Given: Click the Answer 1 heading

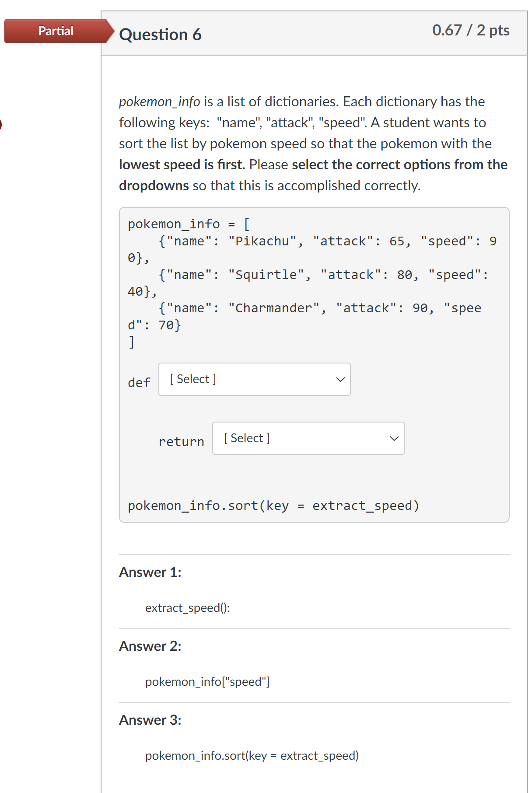Looking at the screenshot, I should 150,572.
